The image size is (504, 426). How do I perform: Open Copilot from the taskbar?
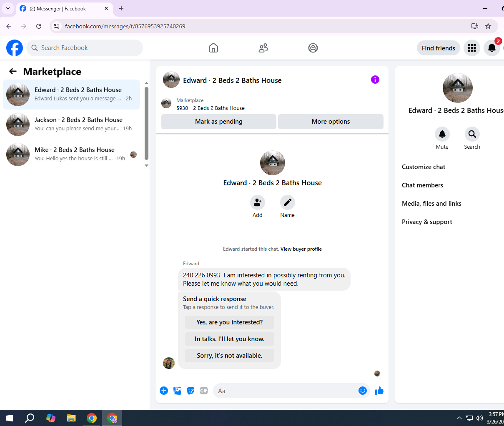point(51,418)
